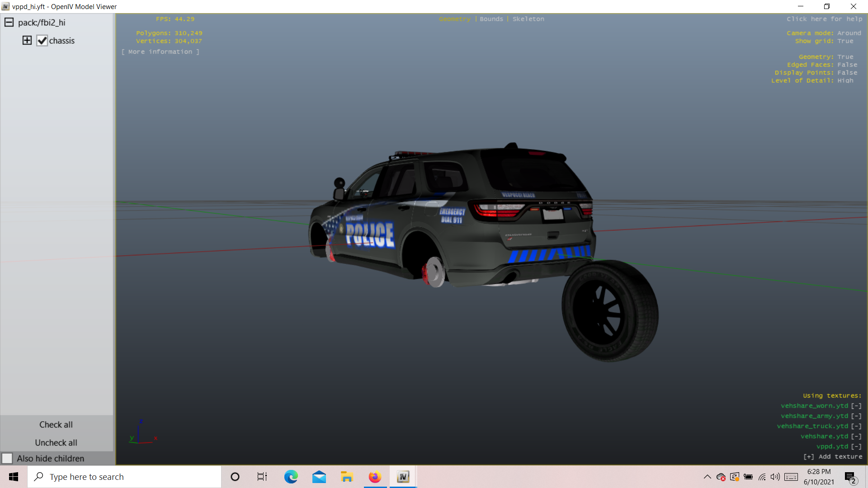Viewport: 868px width, 488px height.
Task: Uncheck the chassis visibility checkbox
Action: [42, 41]
